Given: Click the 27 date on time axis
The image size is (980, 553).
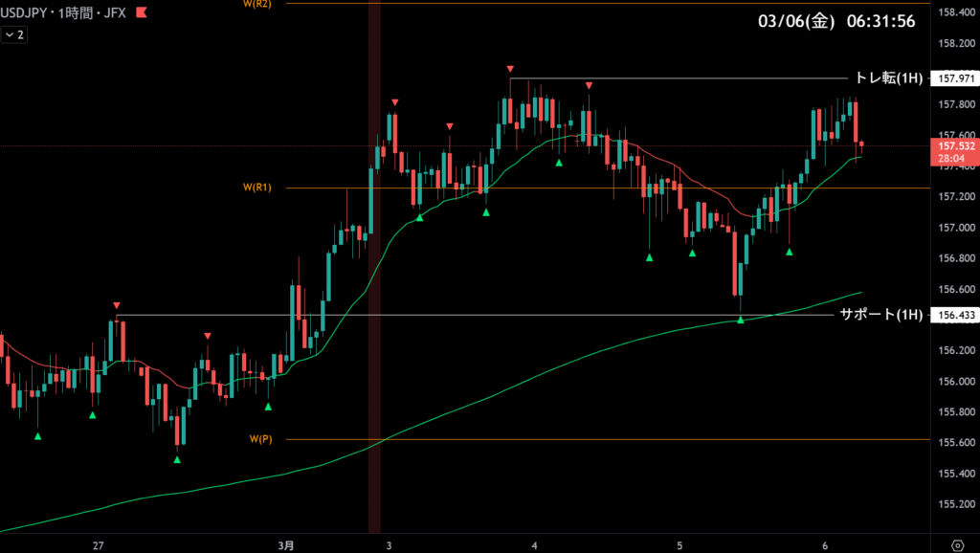Looking at the screenshot, I should (x=99, y=544).
